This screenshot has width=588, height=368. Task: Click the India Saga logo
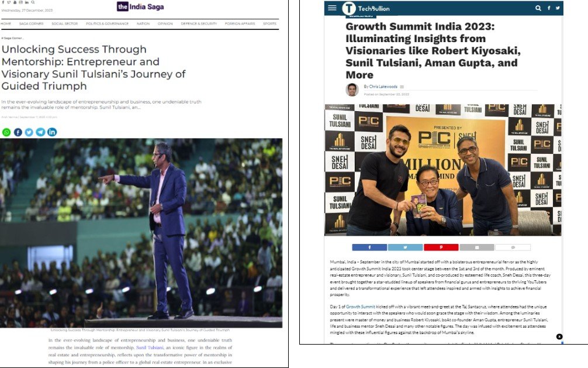(140, 6)
